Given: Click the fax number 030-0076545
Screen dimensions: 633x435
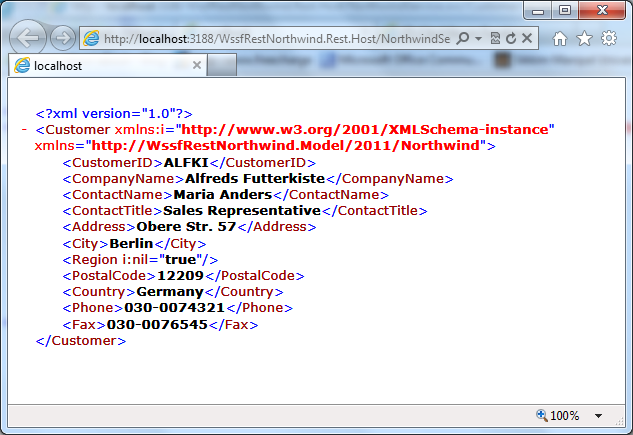Looking at the screenshot, I should click(157, 325).
